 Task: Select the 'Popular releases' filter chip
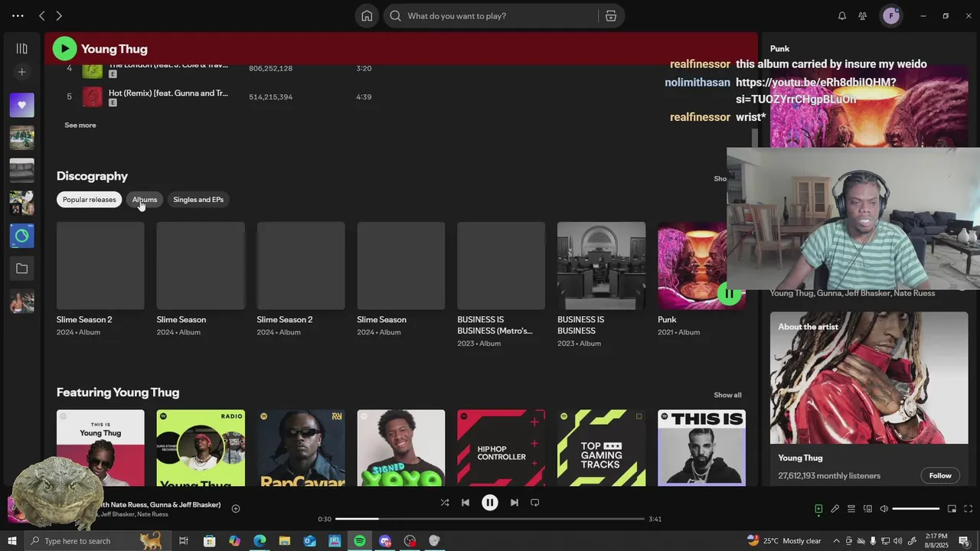coord(89,200)
